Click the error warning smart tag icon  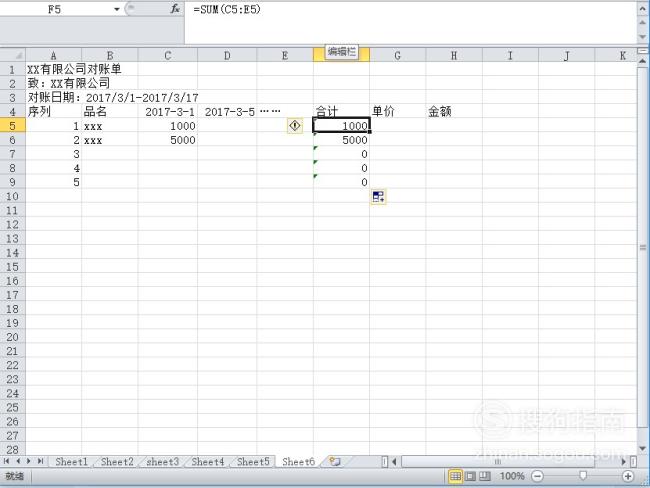coord(295,126)
